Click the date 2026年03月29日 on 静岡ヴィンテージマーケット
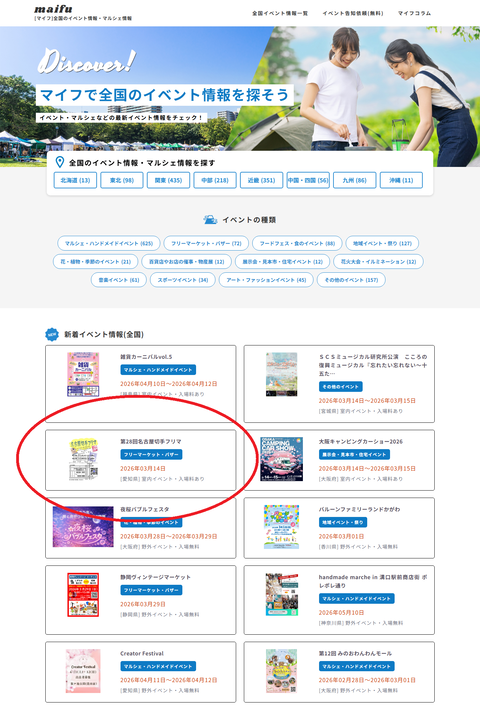The height and width of the screenshot is (712, 480). pyautogui.click(x=143, y=604)
